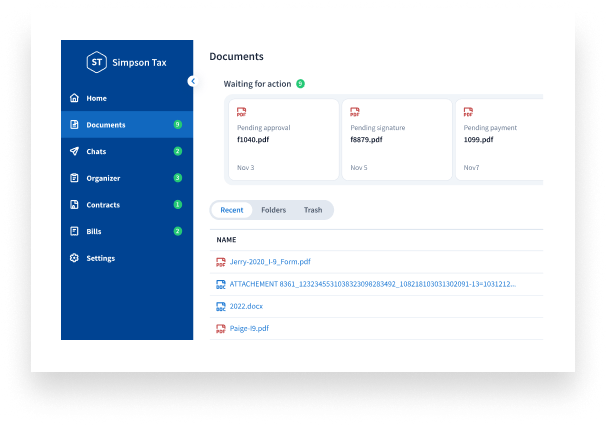This screenshot has width=606, height=426.
Task: Click the Bills green badge count
Action: point(178,231)
